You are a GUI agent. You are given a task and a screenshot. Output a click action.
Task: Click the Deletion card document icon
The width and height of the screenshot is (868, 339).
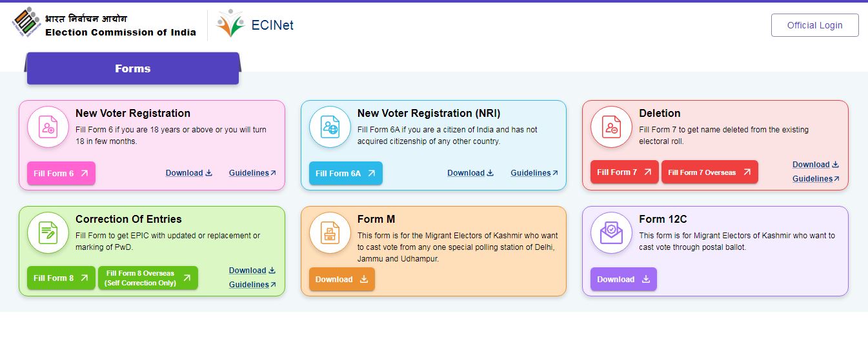(611, 127)
